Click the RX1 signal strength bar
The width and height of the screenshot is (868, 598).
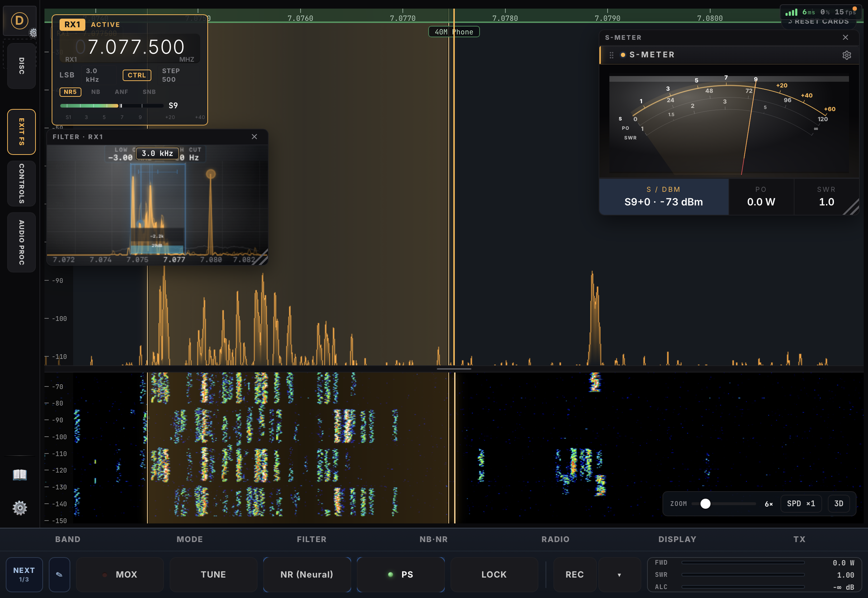pos(112,106)
